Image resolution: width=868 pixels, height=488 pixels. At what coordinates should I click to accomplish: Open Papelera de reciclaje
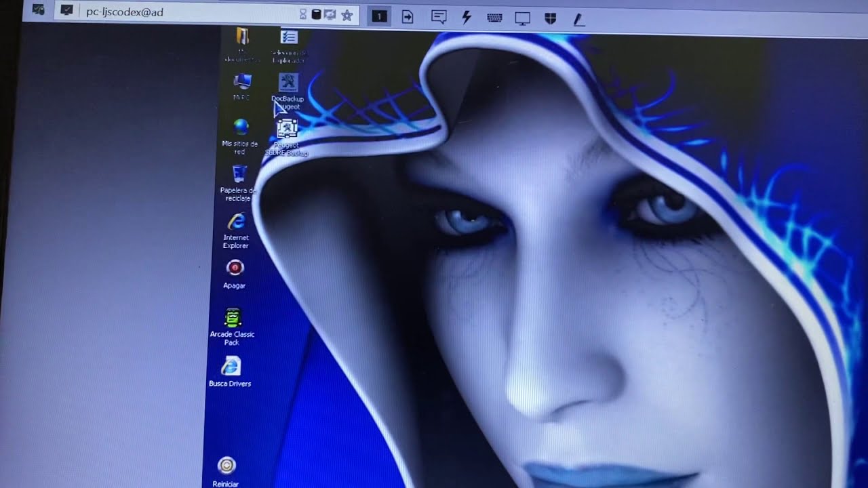[x=239, y=174]
